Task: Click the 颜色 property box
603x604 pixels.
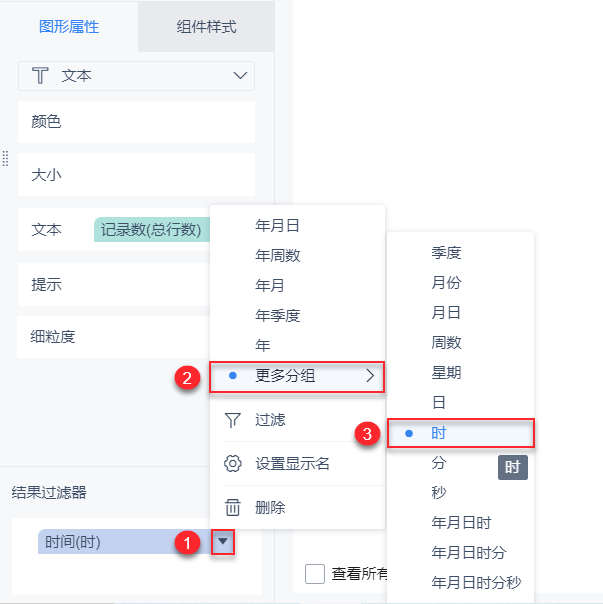Action: tap(136, 122)
